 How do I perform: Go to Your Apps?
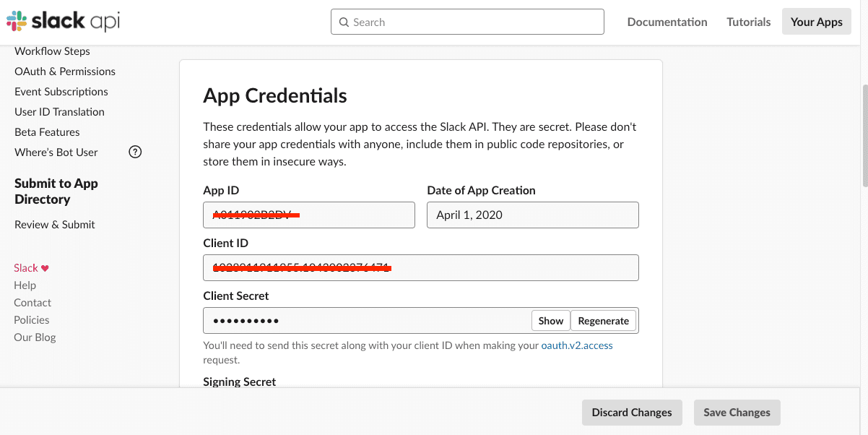click(x=816, y=22)
